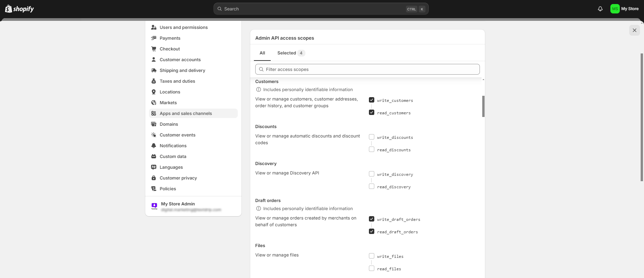Uncheck the write_customers scope
The height and width of the screenshot is (278, 644).
point(372,100)
